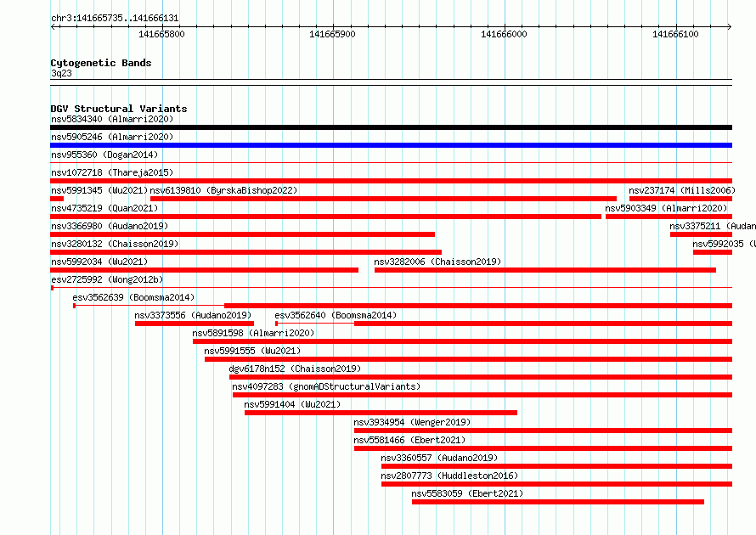Image resolution: width=756 pixels, height=535 pixels.
Task: Click the right arrow on the ruler
Action: point(730,26)
